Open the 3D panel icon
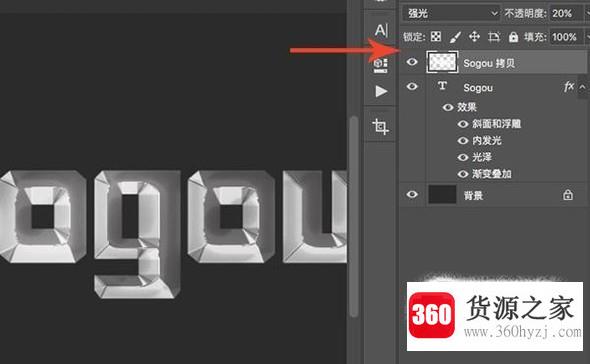 click(380, 65)
